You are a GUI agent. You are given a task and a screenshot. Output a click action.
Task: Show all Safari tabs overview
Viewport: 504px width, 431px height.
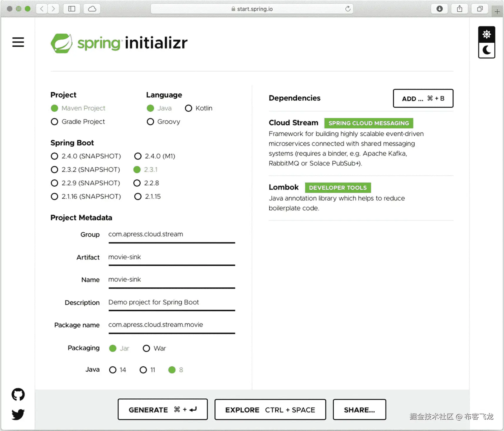point(480,9)
